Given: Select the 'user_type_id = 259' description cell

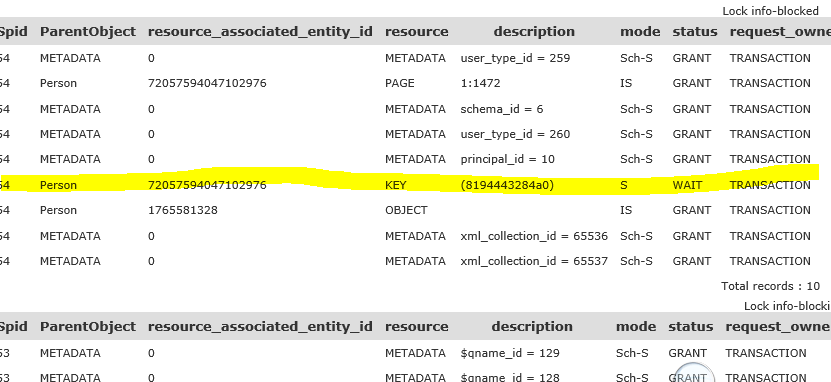Looking at the screenshot, I should point(515,58).
